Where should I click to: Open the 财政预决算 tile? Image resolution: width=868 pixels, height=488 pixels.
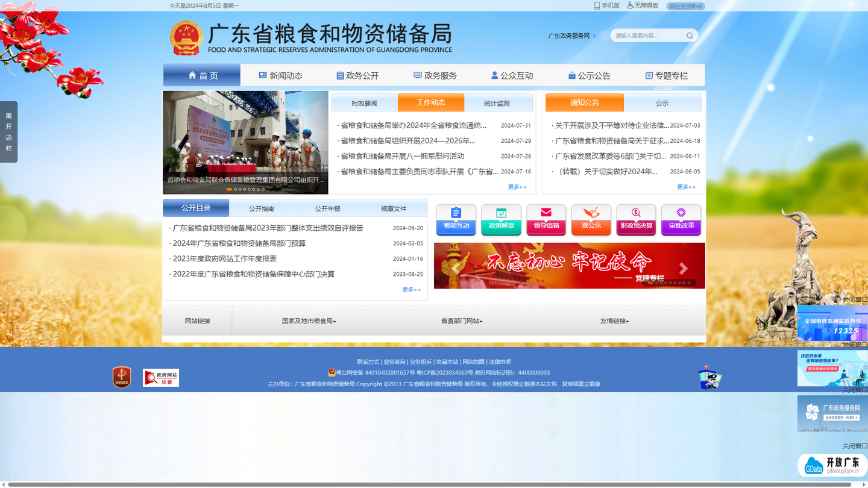636,219
